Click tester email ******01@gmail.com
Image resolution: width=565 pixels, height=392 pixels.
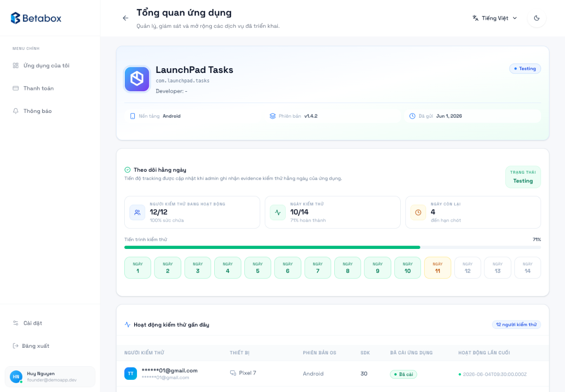pyautogui.click(x=169, y=370)
